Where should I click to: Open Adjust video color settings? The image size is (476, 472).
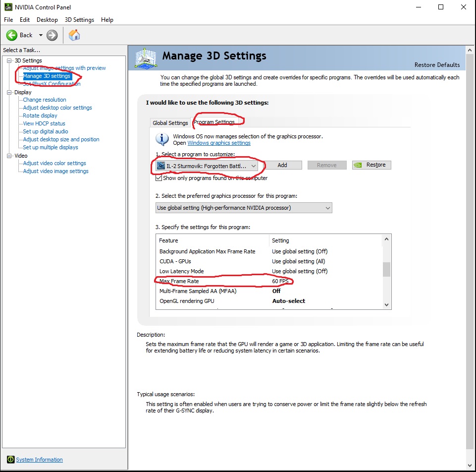point(54,163)
